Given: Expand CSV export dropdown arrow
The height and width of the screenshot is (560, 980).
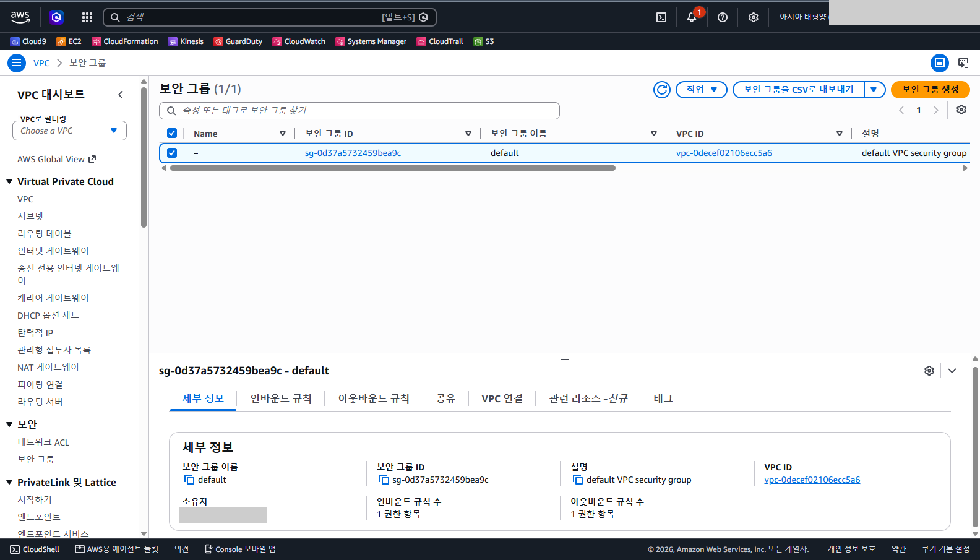Looking at the screenshot, I should 874,90.
